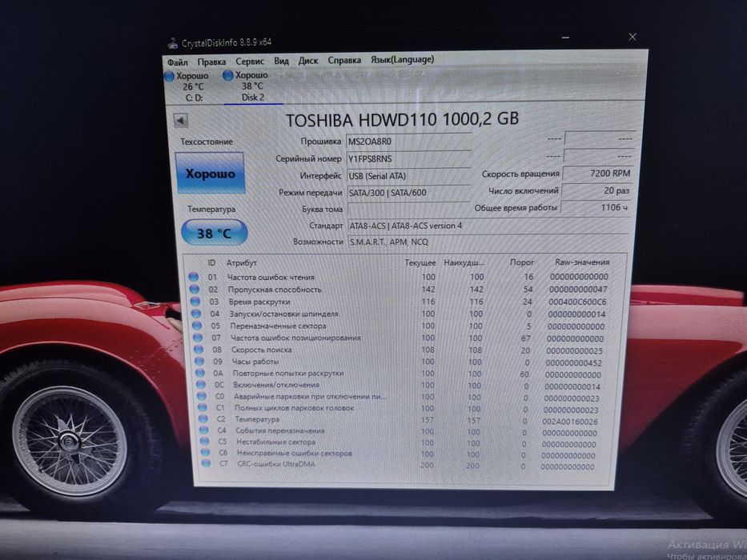This screenshot has width=747, height=560.
Task: Click the transfer mode field SATA/300 | SATA/600
Action: (x=409, y=192)
